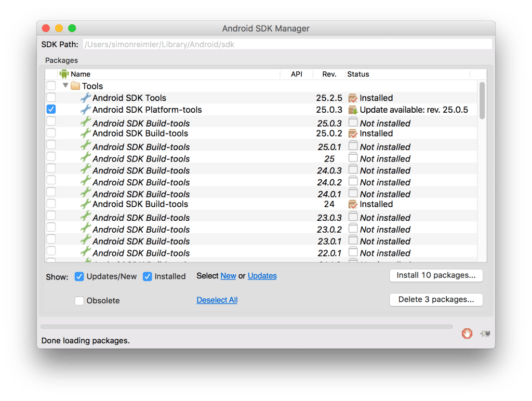
Task: Click the wrench icon beside Android SDK Tools
Action: coord(85,97)
